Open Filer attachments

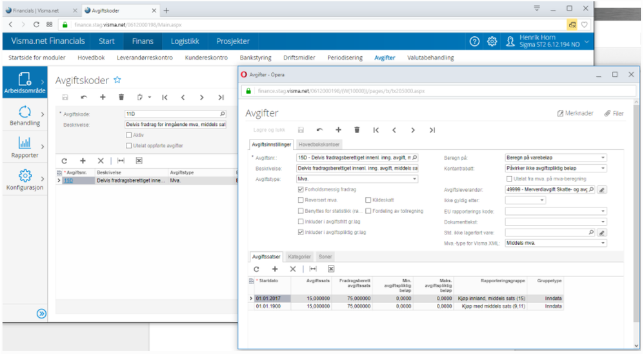614,113
